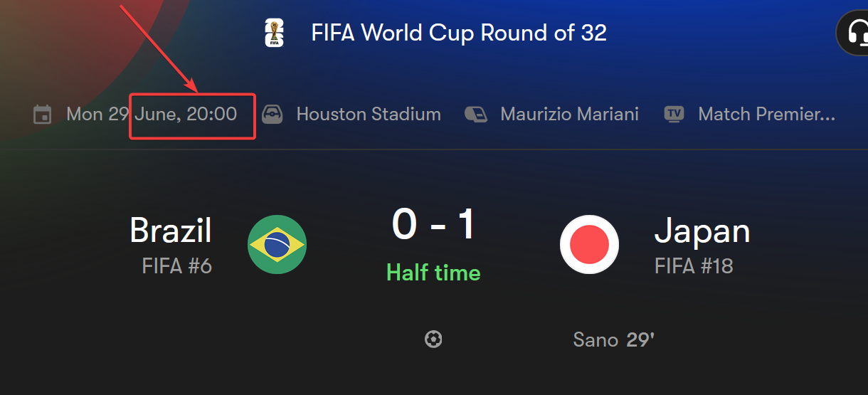Click the FIFA World Cup trophy logo
This screenshot has width=868, height=395.
pos(274,33)
